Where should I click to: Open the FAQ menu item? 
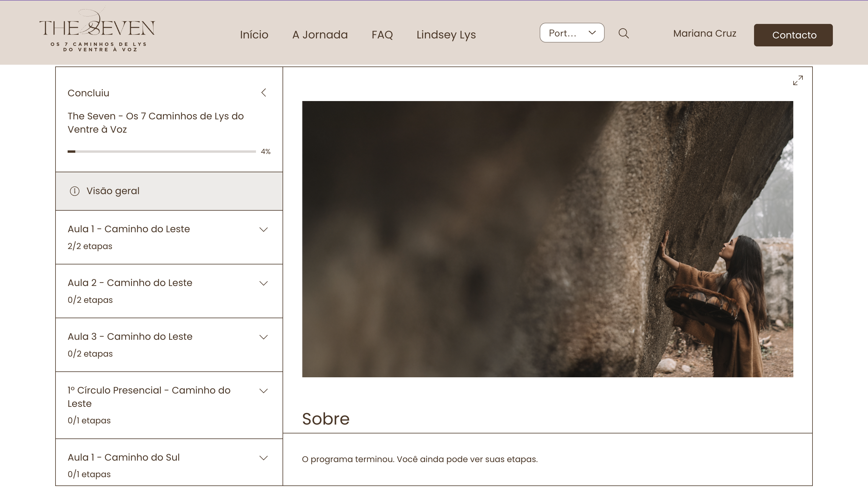pos(382,35)
